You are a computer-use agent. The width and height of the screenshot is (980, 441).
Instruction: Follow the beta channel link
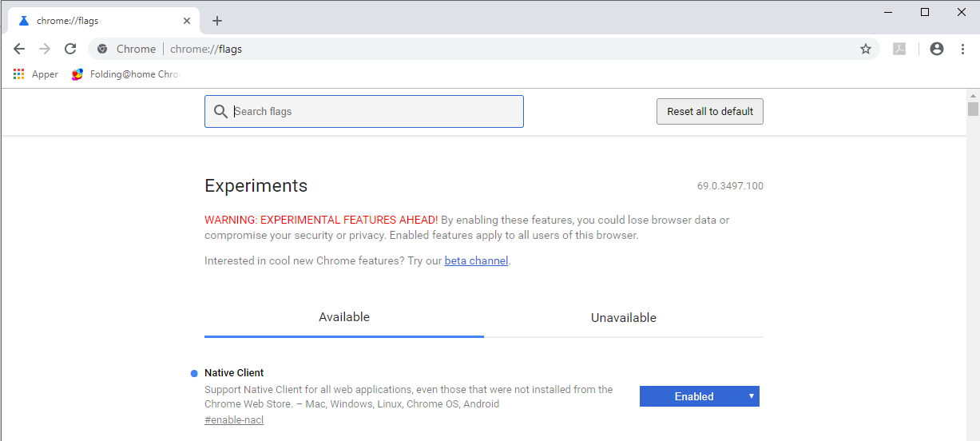tap(476, 260)
